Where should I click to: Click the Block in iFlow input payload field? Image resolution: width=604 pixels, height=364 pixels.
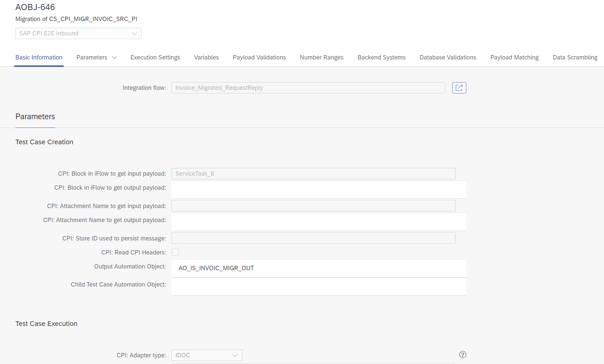pyautogui.click(x=313, y=174)
